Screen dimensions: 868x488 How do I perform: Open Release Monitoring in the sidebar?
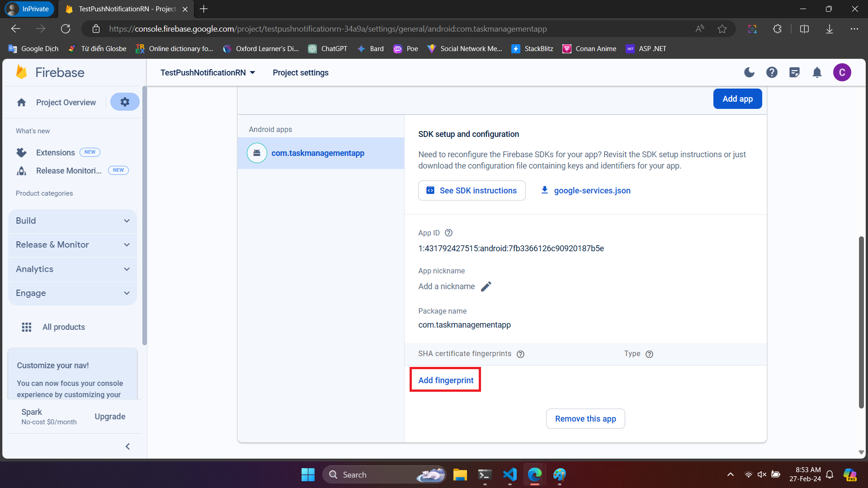point(69,171)
